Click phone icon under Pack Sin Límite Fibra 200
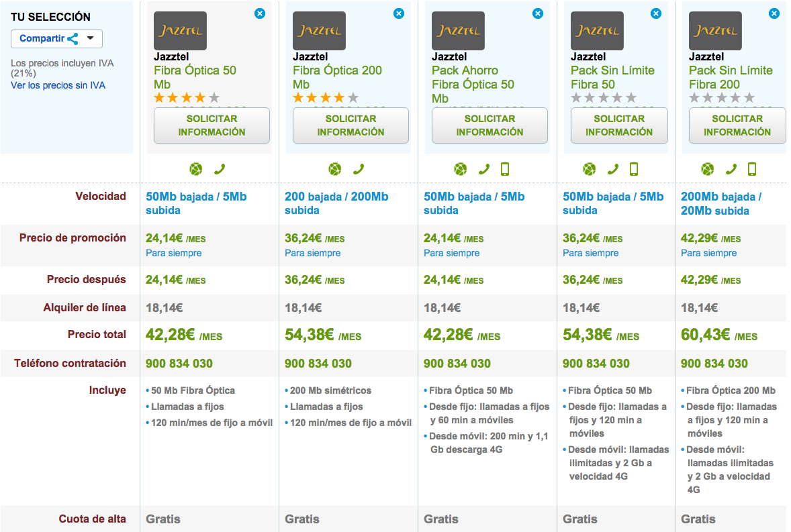Viewport: 791px width, 532px height. click(731, 169)
